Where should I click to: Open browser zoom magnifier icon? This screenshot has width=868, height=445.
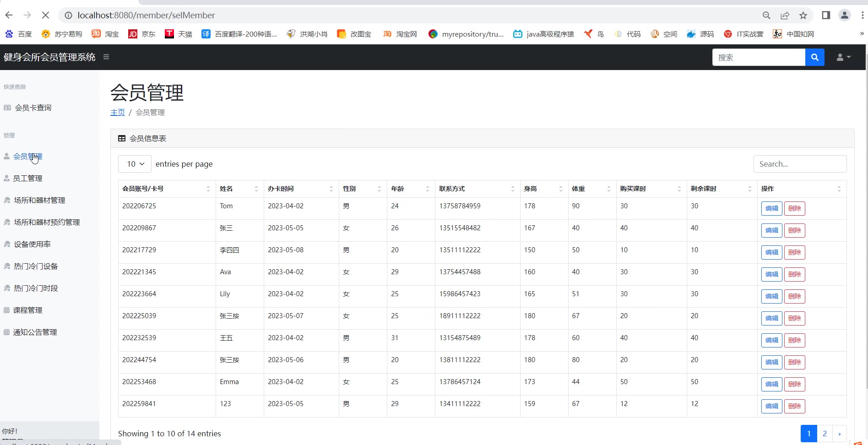click(766, 16)
